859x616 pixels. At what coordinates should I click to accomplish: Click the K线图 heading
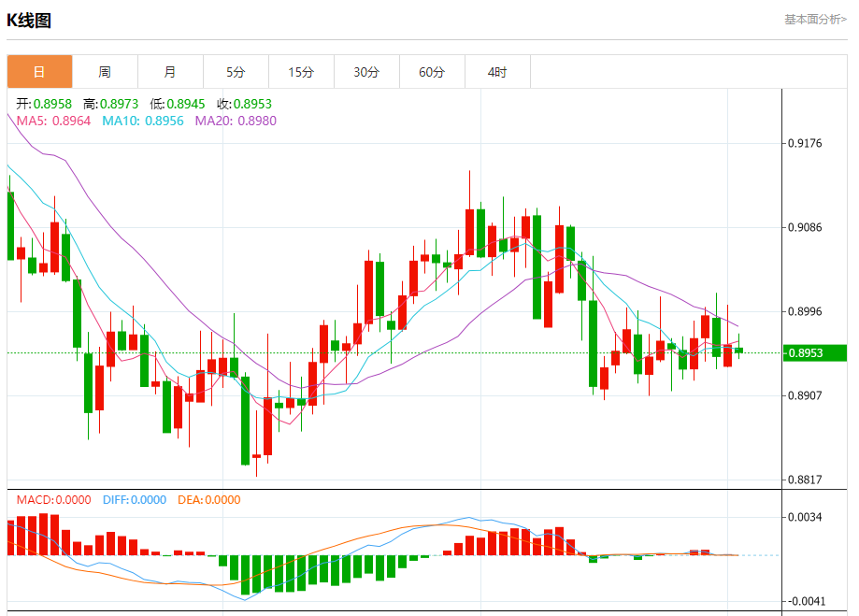coord(29,21)
